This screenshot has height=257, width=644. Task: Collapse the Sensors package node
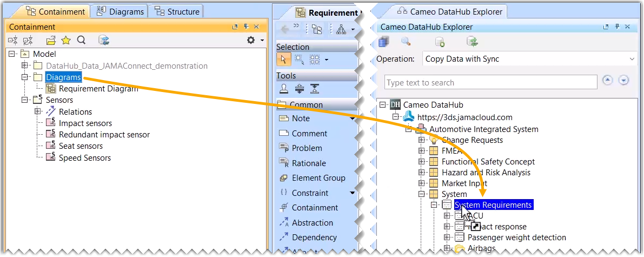pos(25,100)
